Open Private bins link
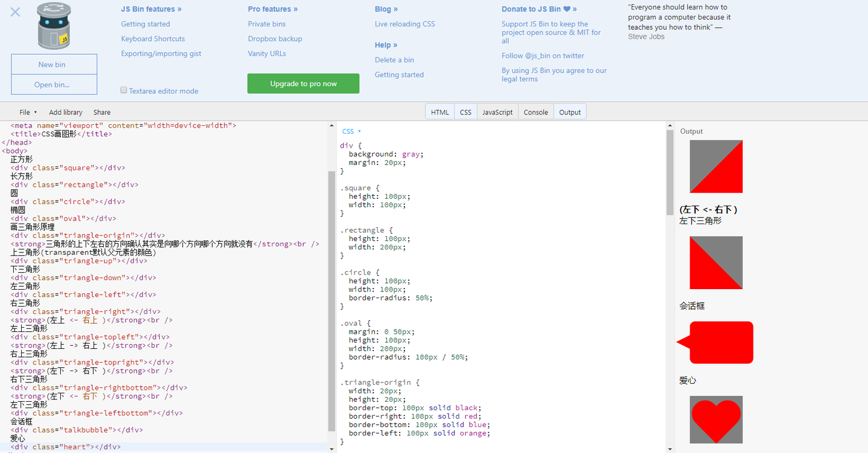Screen dimensions: 868x453 266,24
